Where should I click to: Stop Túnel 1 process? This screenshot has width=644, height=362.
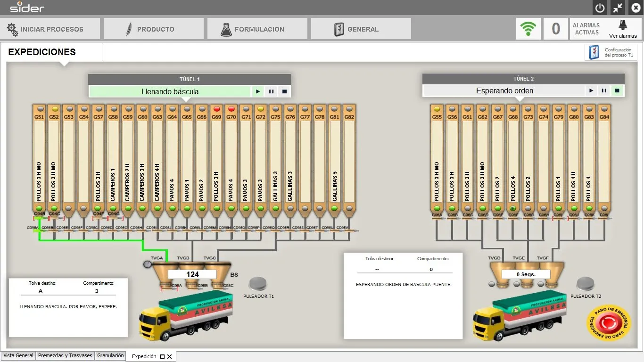point(284,91)
